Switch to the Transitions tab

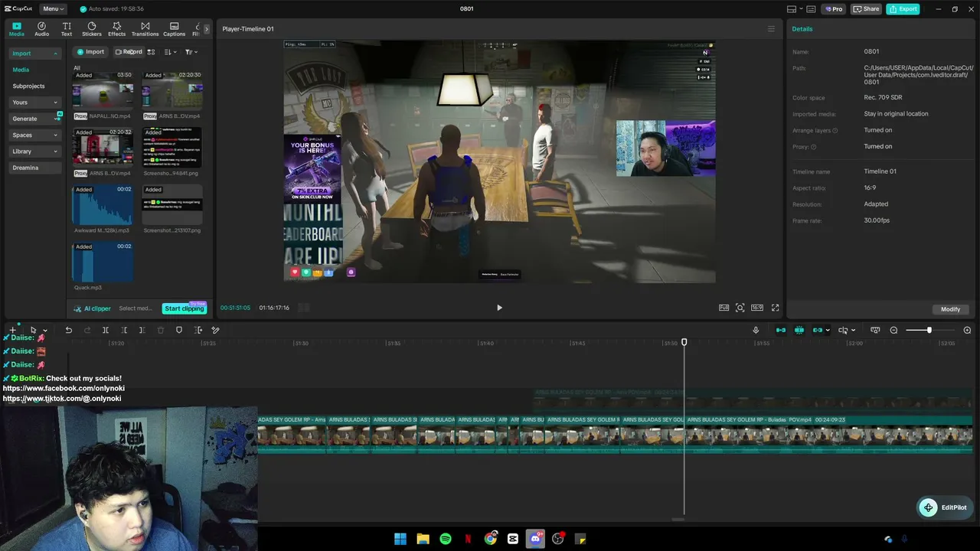coord(145,29)
